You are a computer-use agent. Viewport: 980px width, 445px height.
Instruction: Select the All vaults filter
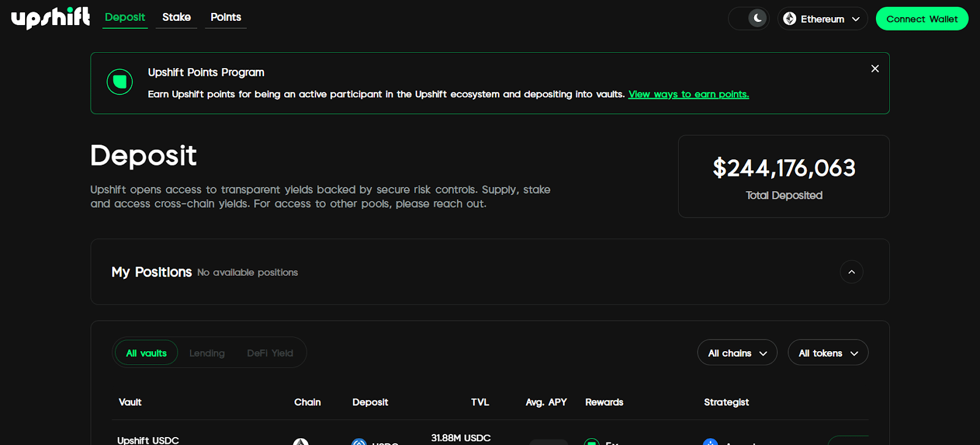(x=146, y=353)
